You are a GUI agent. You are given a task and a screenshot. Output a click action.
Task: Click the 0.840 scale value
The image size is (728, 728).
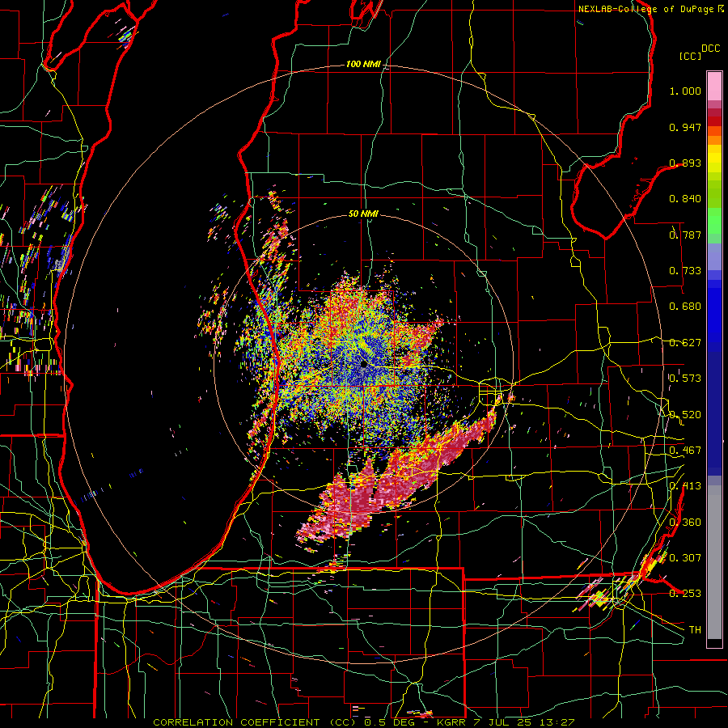(685, 199)
